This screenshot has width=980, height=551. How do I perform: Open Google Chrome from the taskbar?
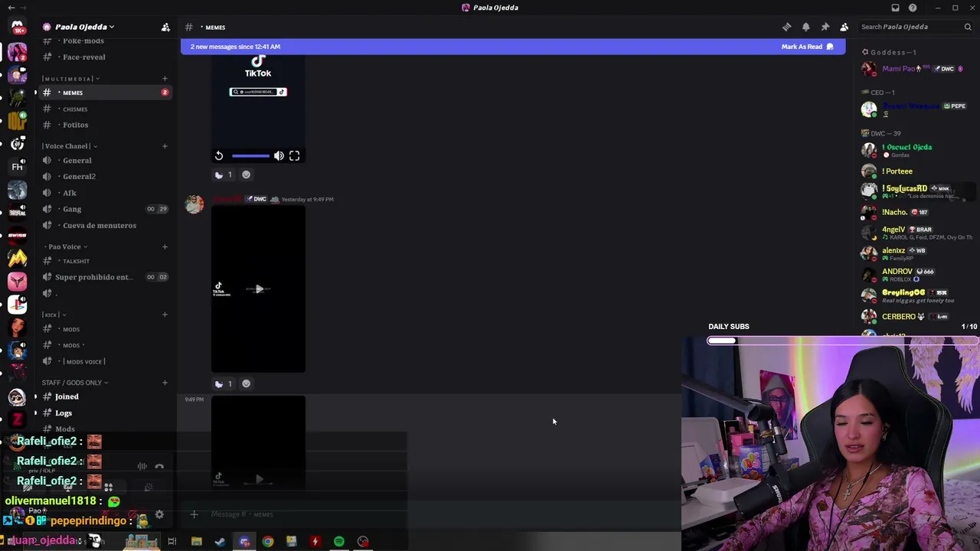point(268,542)
